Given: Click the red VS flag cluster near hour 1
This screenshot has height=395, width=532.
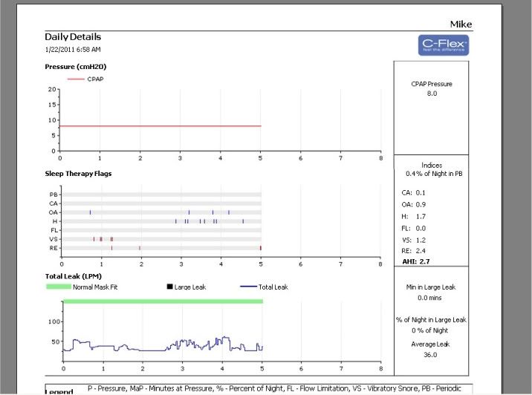Looking at the screenshot, I should pyautogui.click(x=101, y=239).
